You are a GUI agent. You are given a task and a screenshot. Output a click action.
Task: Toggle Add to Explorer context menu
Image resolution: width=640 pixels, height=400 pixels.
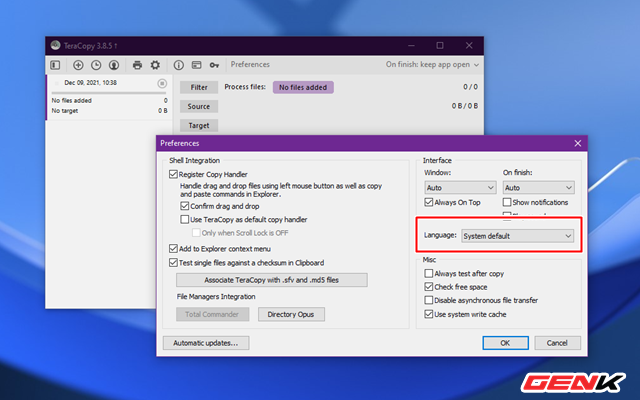173,249
